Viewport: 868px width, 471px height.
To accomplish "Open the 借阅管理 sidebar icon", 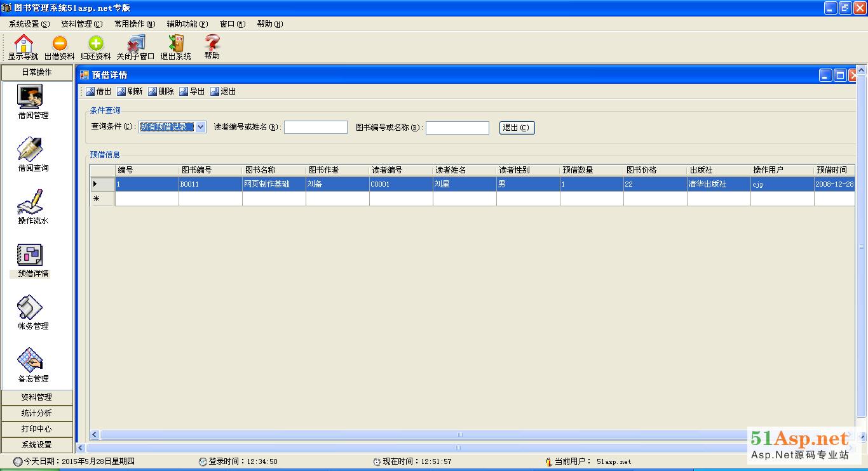I will (30, 97).
